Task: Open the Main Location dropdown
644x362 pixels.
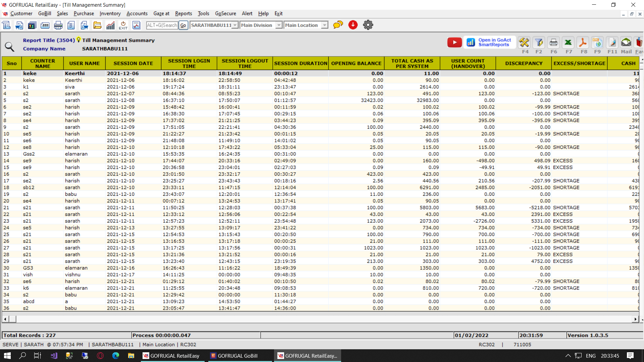Action: [x=324, y=25]
